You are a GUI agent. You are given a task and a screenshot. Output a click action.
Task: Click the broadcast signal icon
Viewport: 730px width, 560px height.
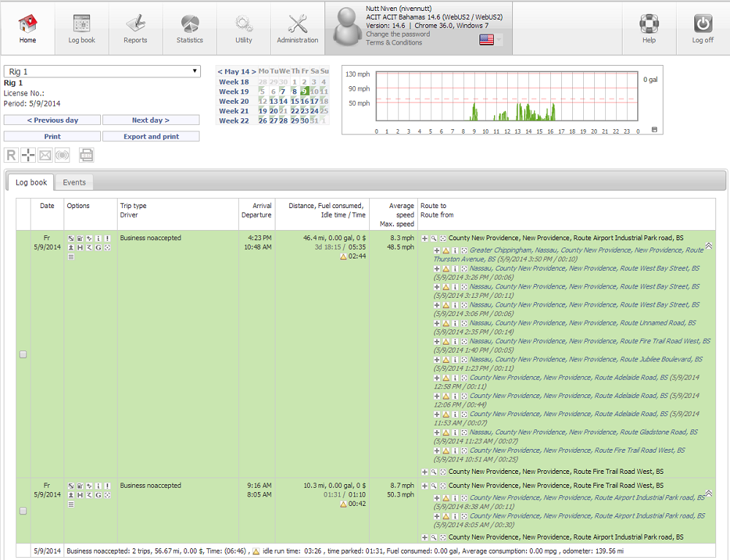[x=62, y=155]
